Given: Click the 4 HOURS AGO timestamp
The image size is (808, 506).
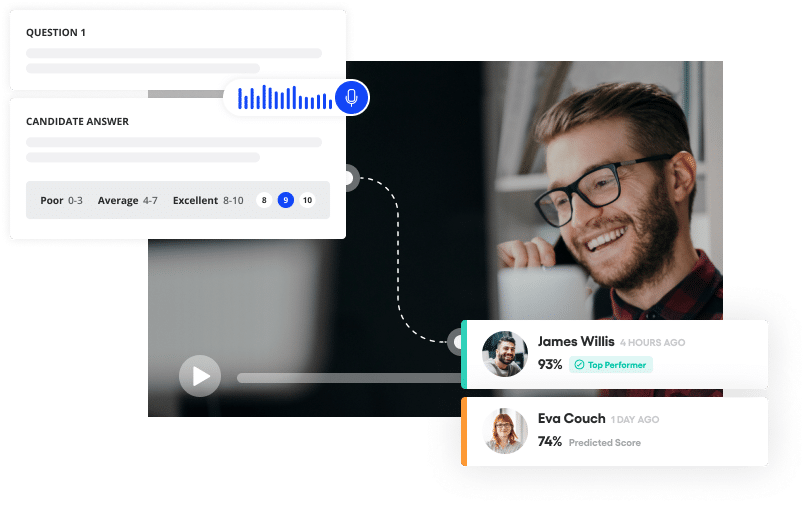Looking at the screenshot, I should coord(652,343).
